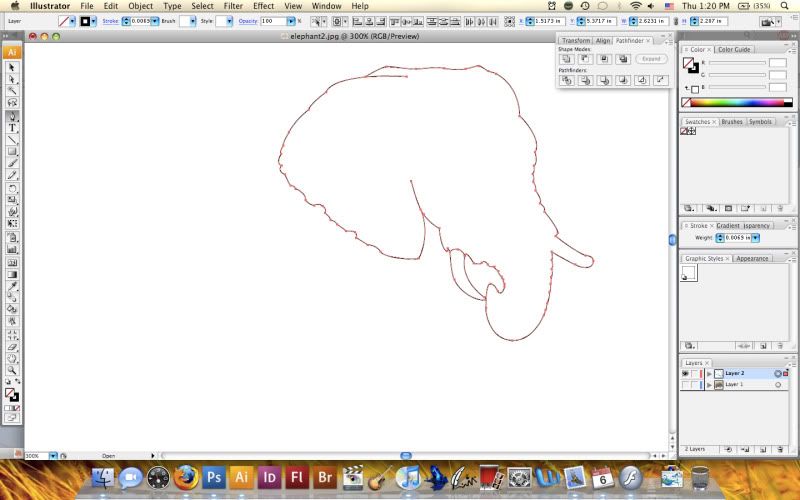Switch to the Brushes tab

point(732,122)
